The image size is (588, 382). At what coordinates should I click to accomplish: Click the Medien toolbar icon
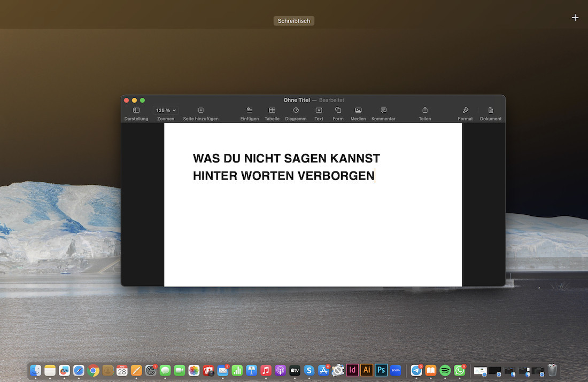358,111
